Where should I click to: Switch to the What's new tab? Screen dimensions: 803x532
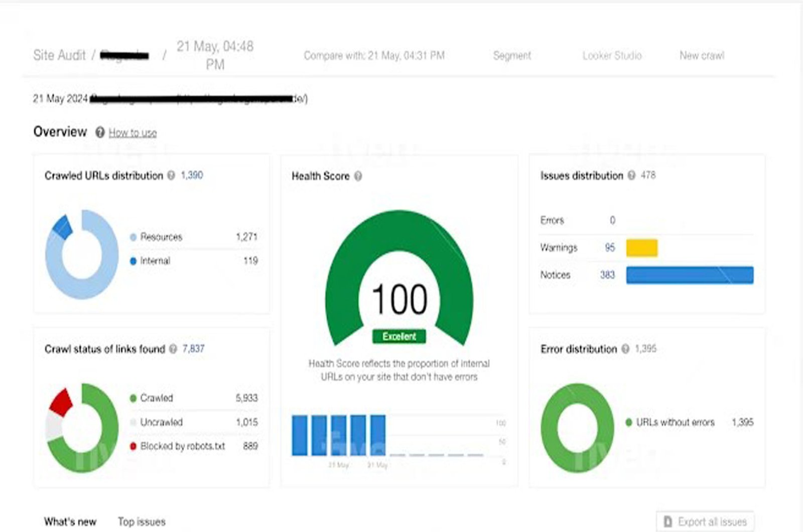(x=70, y=521)
